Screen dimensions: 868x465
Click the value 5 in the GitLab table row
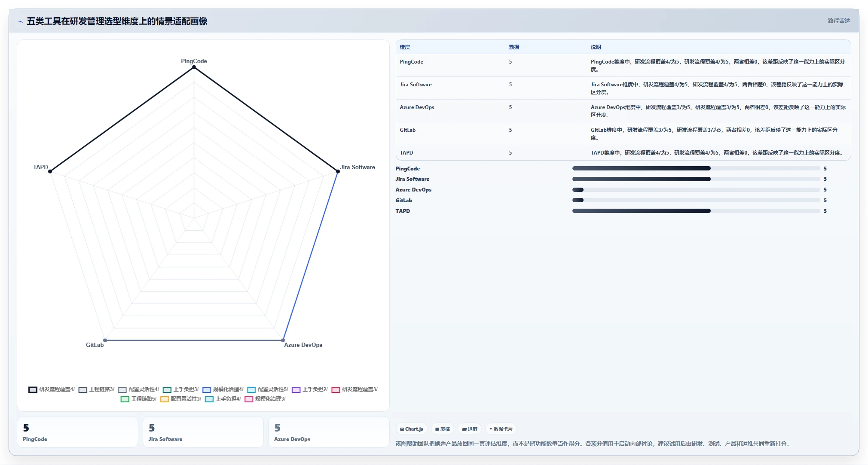[x=510, y=130]
